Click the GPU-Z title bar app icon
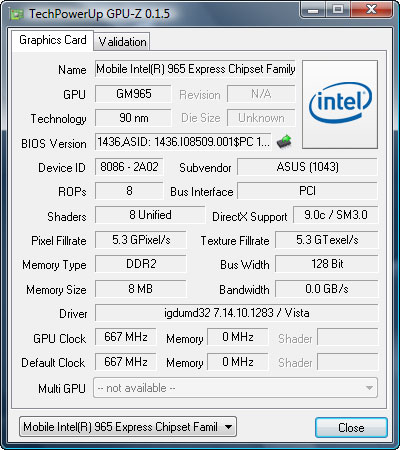Image resolution: width=400 pixels, height=450 pixels. coord(17,15)
